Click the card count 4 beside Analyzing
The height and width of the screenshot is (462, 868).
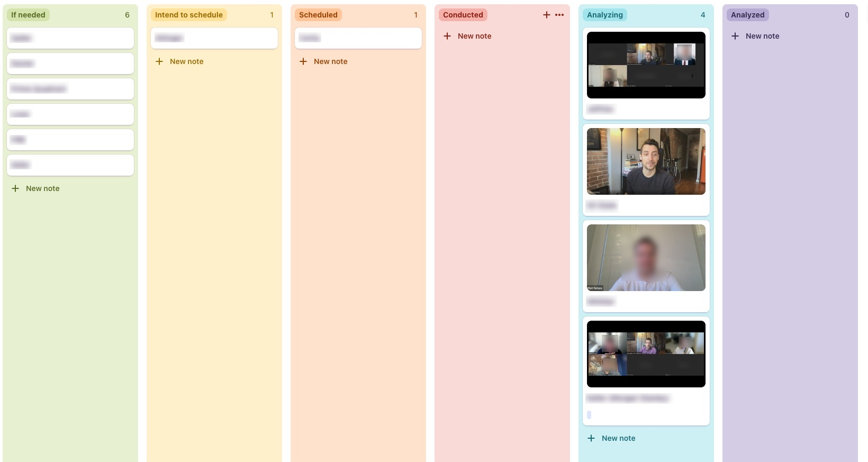click(703, 15)
